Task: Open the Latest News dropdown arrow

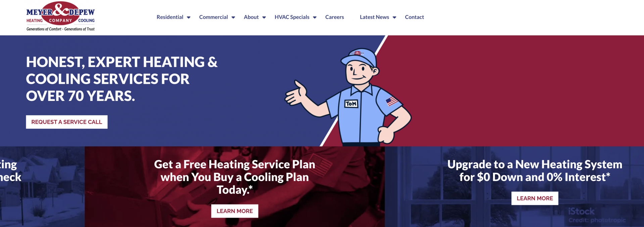Action: coord(394,17)
